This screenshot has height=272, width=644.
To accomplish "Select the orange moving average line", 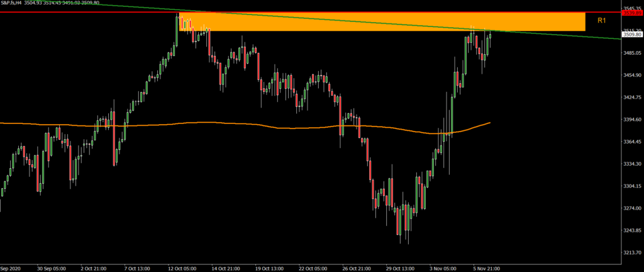I will tap(189, 123).
